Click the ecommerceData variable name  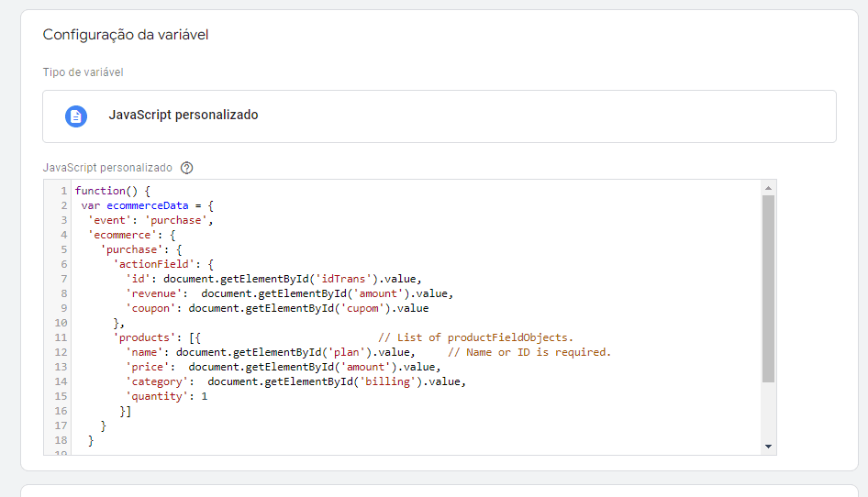click(147, 205)
